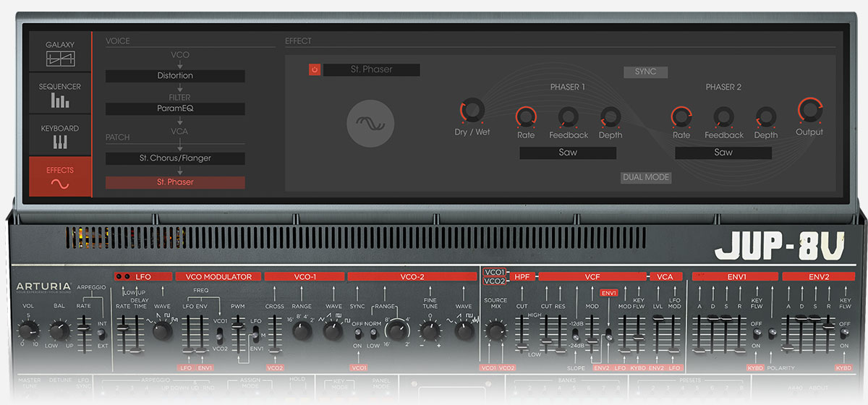
Task: Flip the -12dB/-24dB slope switch
Action: 576,335
